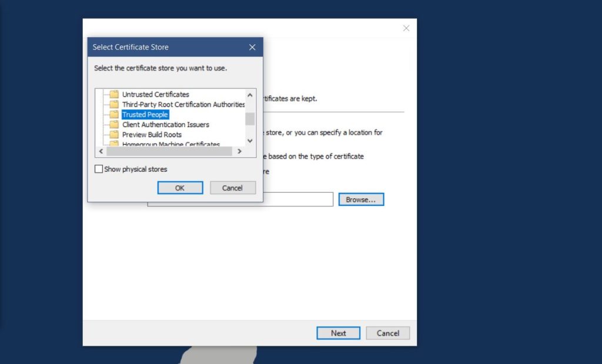Enable the Show physical stores checkbox
The image size is (602, 364).
click(98, 169)
